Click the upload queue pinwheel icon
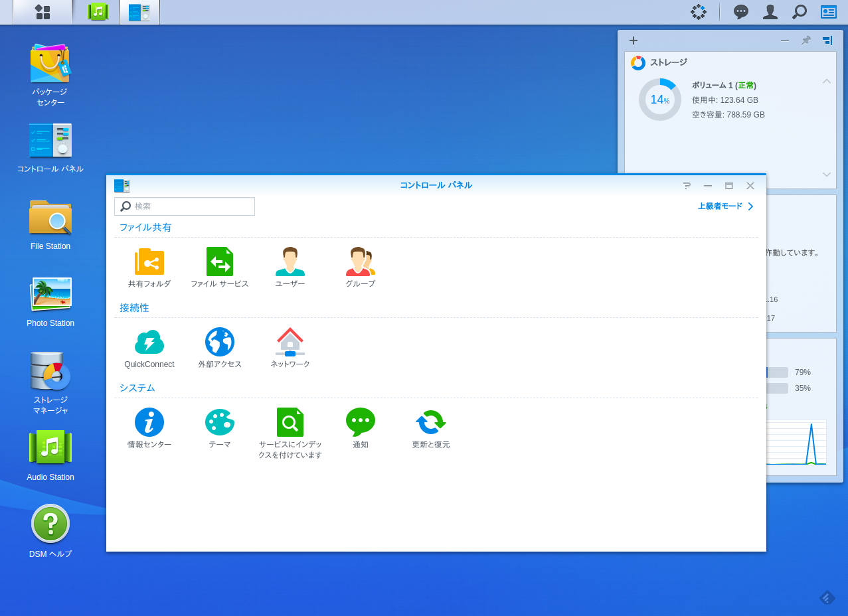This screenshot has width=848, height=616. 699,11
